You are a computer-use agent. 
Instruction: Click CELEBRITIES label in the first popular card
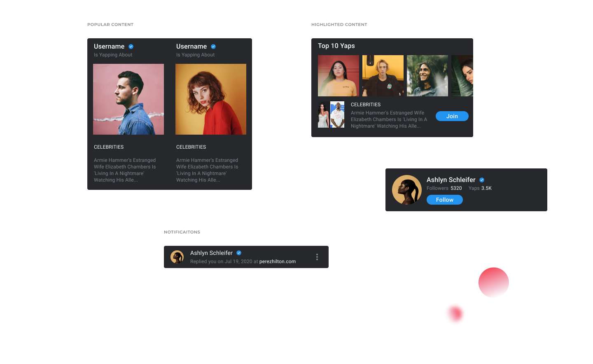109,147
